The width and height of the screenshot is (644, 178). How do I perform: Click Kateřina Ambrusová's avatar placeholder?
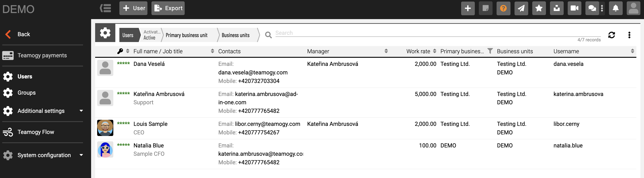point(105,98)
